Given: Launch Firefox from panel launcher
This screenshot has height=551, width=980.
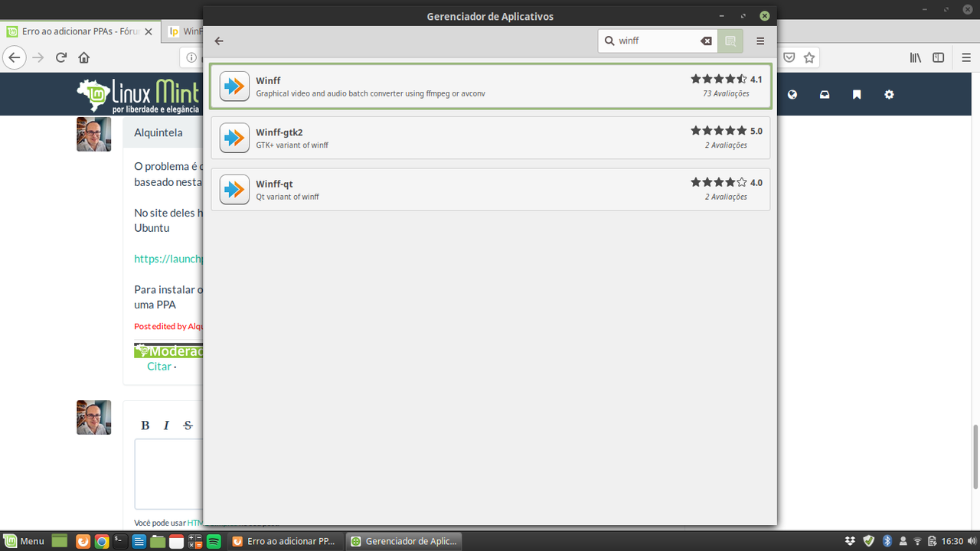Looking at the screenshot, I should coord(83,541).
